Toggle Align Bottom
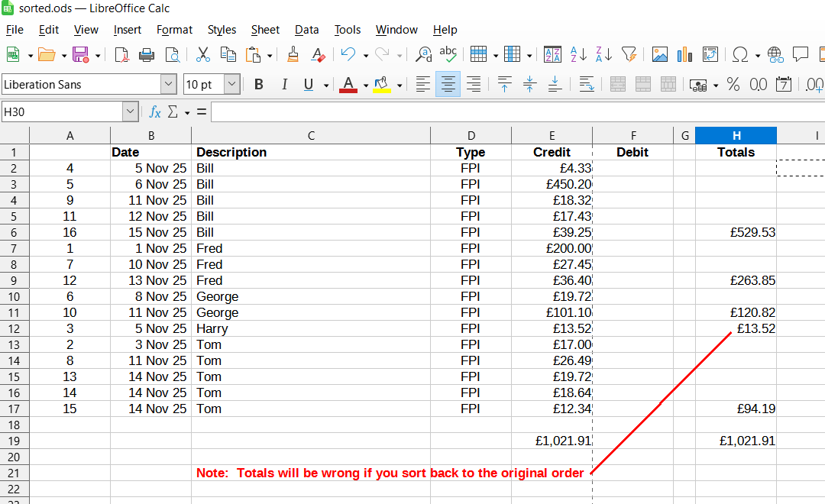 (555, 84)
